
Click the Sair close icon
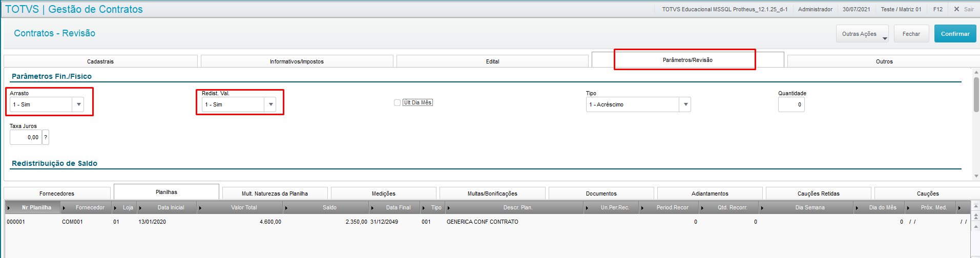(x=956, y=9)
